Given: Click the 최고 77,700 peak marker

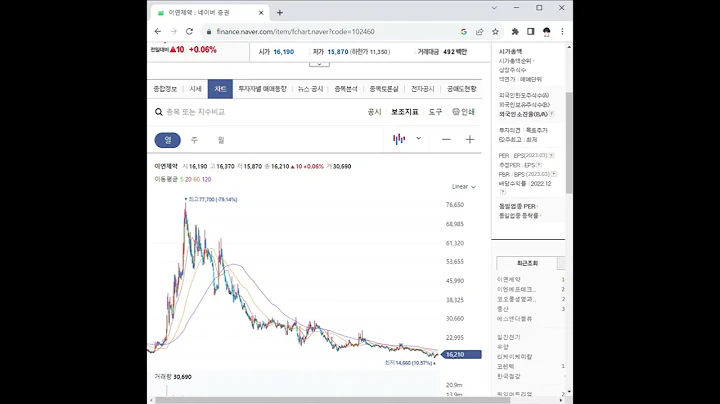Looking at the screenshot, I should tap(211, 199).
